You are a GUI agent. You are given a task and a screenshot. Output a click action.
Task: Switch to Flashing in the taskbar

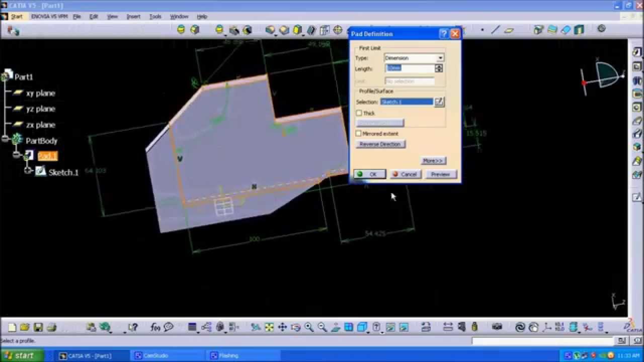coord(243,355)
